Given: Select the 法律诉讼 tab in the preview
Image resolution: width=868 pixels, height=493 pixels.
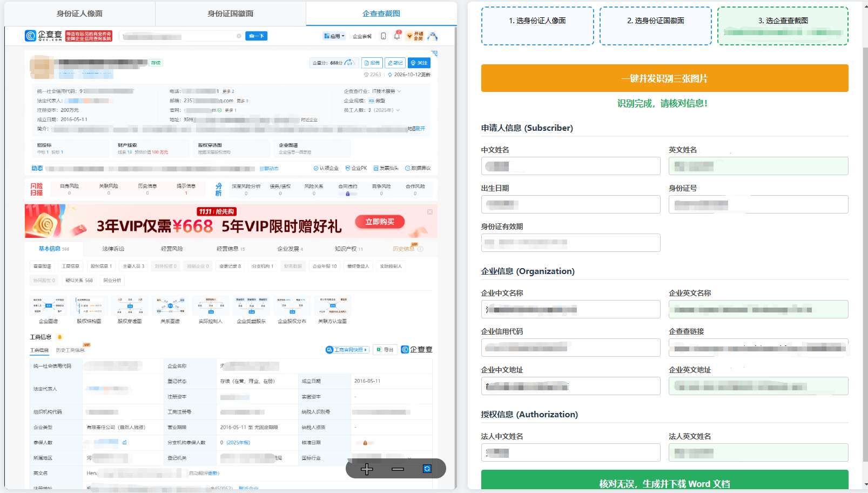Looking at the screenshot, I should point(113,249).
